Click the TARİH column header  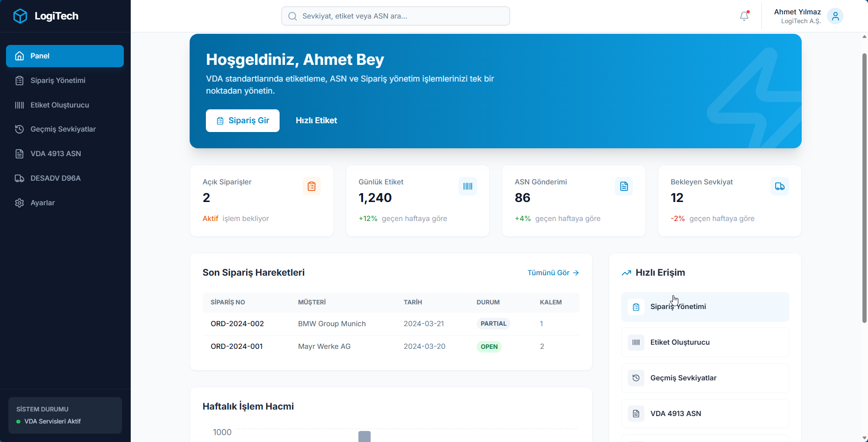413,302
